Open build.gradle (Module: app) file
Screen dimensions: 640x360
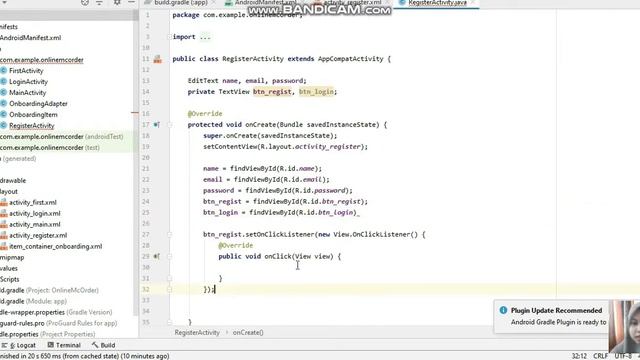point(33,301)
